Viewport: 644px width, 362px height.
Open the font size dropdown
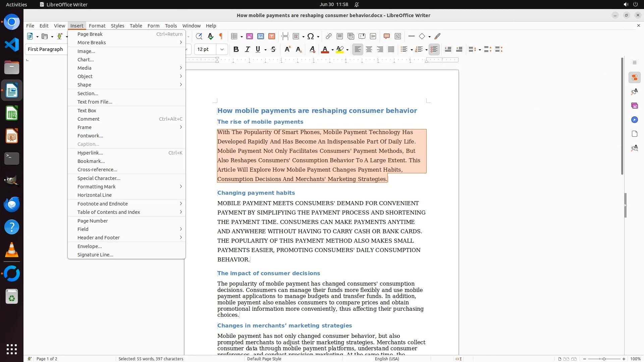[222, 49]
